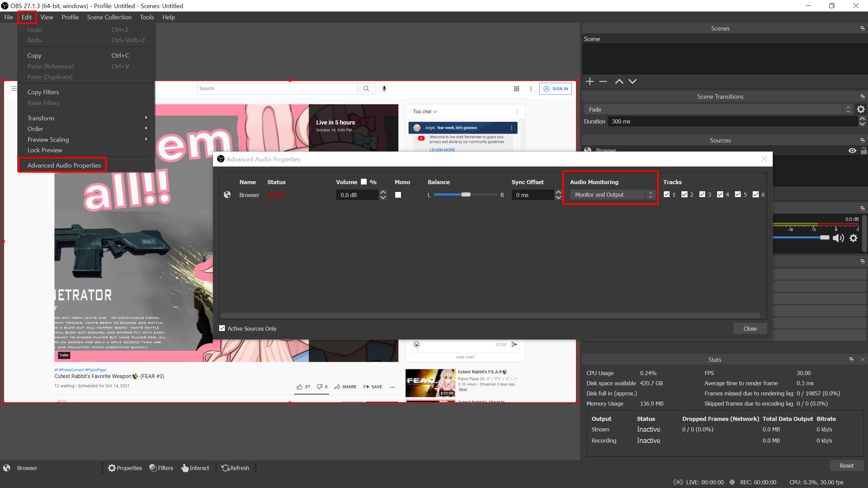Open the Scene Collection menu
The image size is (868, 488).
109,17
